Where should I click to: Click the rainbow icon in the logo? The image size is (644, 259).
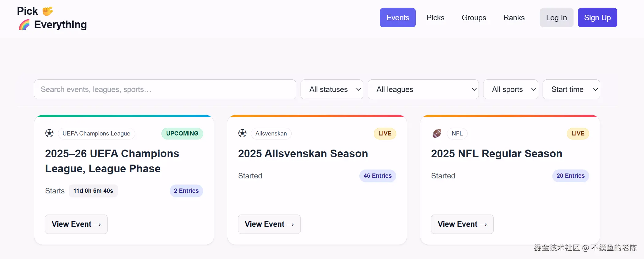[25, 25]
